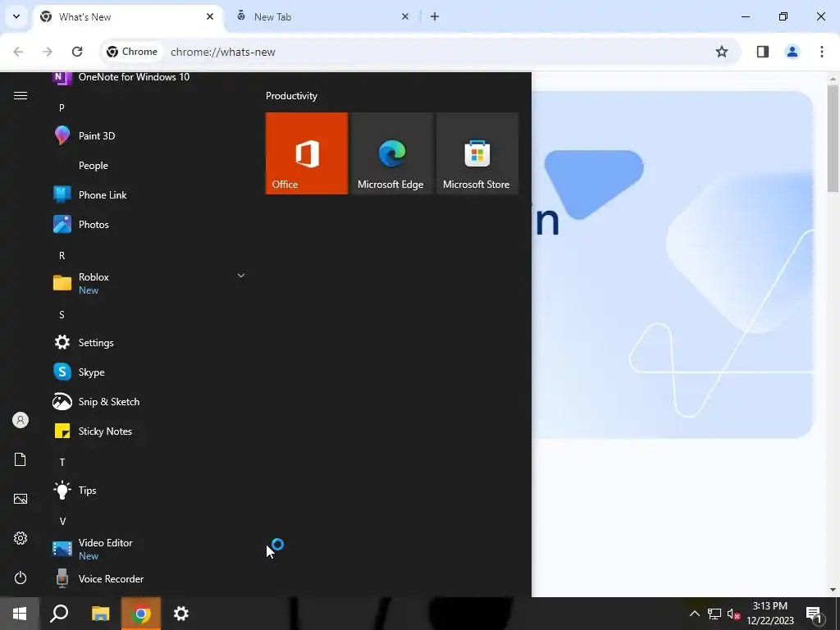Image resolution: width=840 pixels, height=630 pixels.
Task: Reload the What's New page
Action: (77, 52)
